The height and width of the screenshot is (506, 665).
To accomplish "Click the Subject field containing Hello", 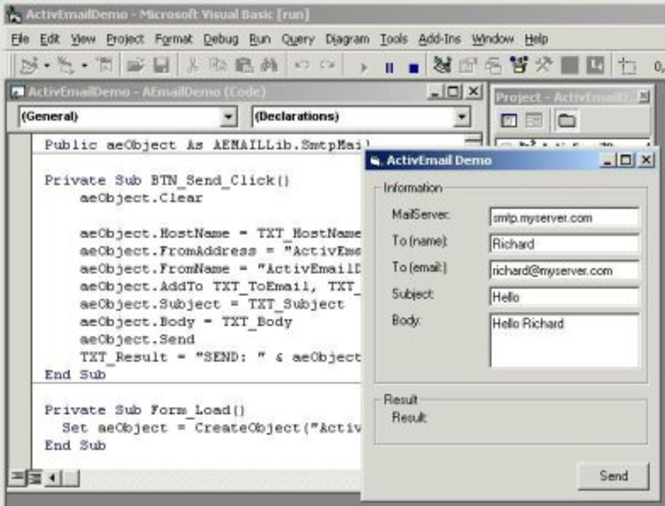I will click(564, 297).
